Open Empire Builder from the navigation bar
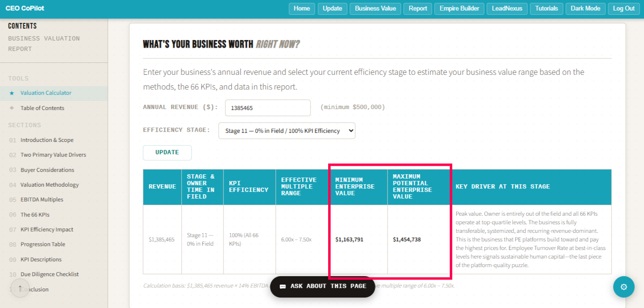 (x=459, y=9)
